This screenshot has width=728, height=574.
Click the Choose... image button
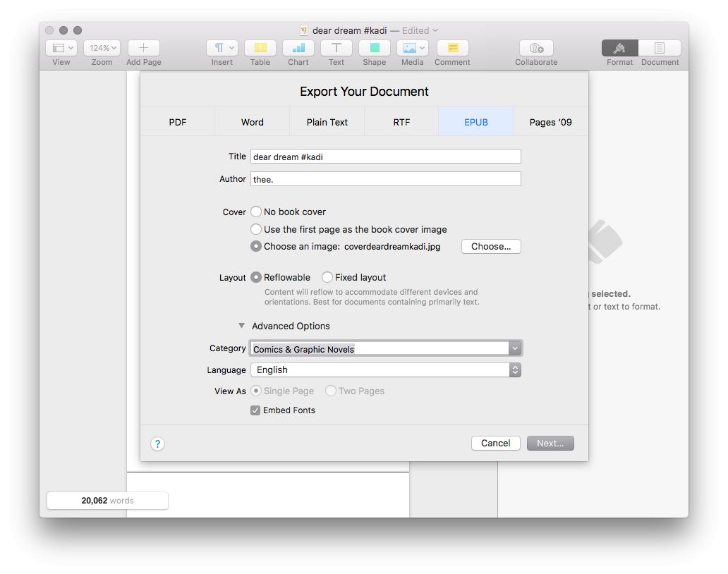tap(491, 247)
